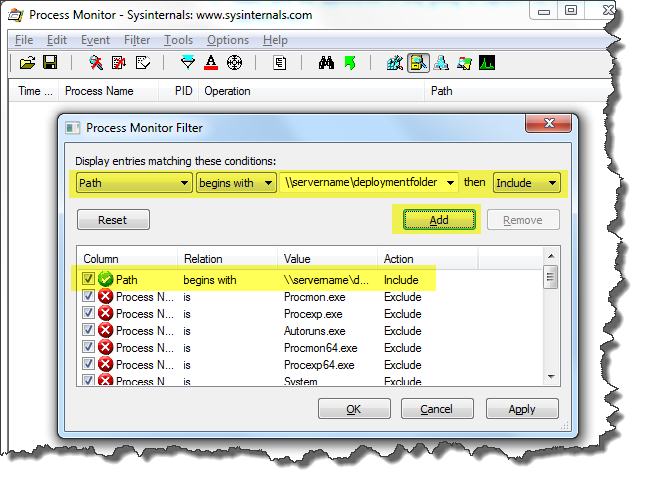Click the green Jump To arrow icon
This screenshot has height=484, width=646.
tap(350, 63)
